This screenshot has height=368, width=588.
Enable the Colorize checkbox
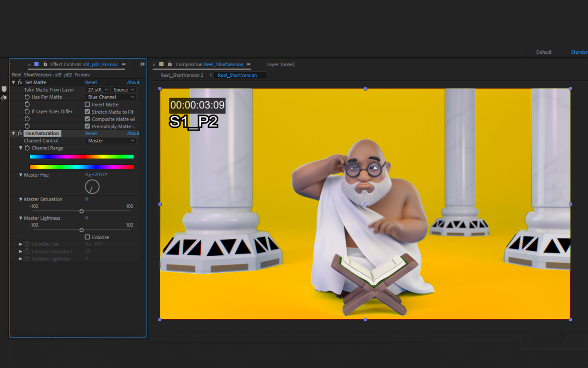click(87, 237)
